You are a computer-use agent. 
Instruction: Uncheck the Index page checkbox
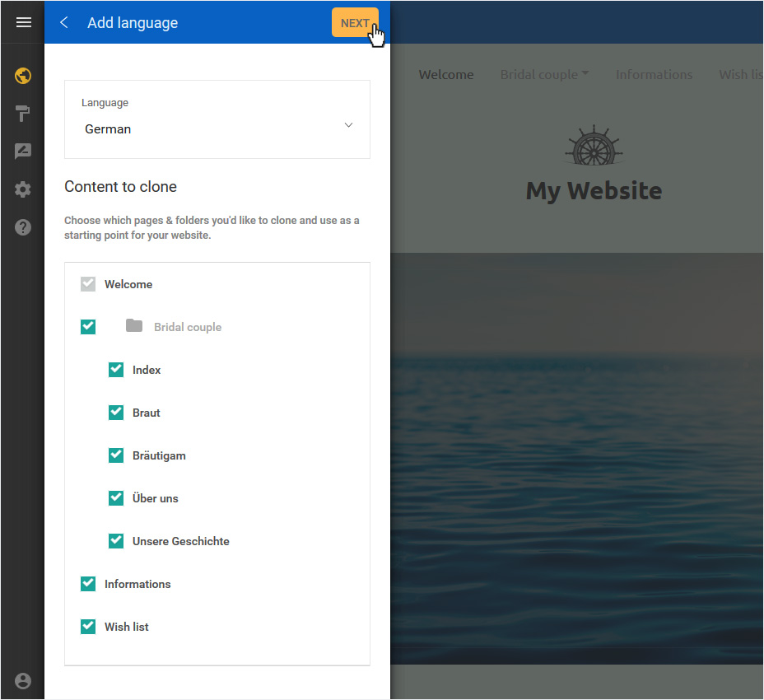pyautogui.click(x=116, y=370)
